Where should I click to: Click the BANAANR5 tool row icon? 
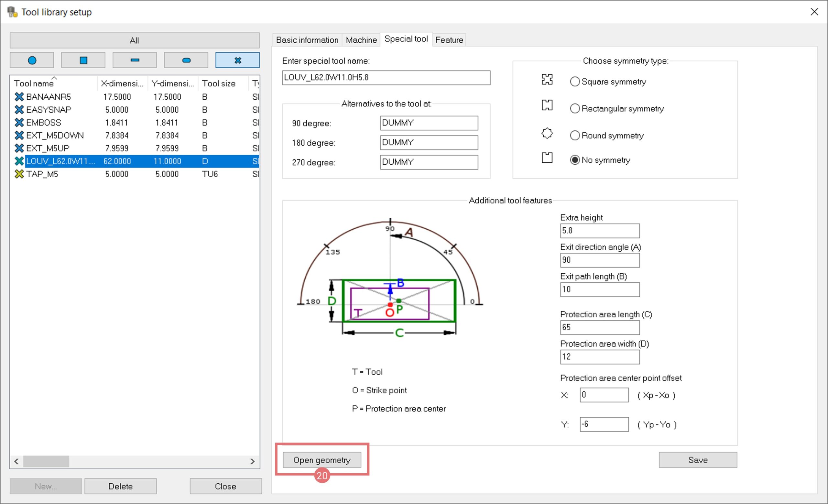19,97
